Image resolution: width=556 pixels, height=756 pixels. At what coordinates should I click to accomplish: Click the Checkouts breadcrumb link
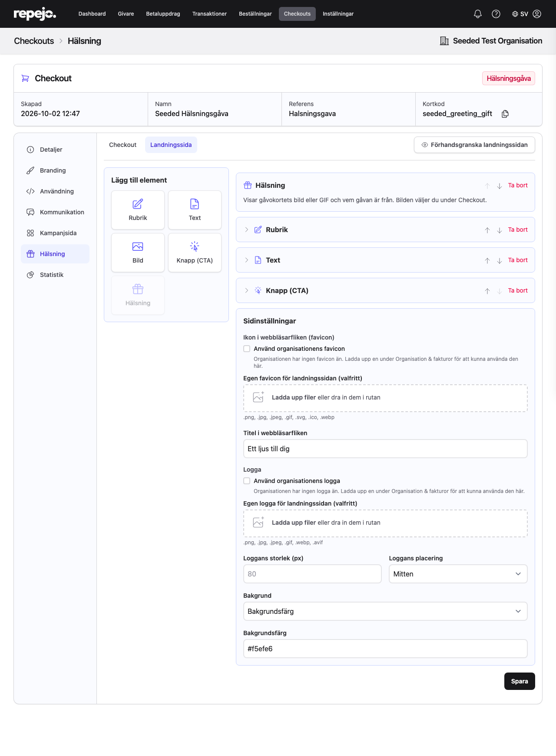tap(34, 41)
